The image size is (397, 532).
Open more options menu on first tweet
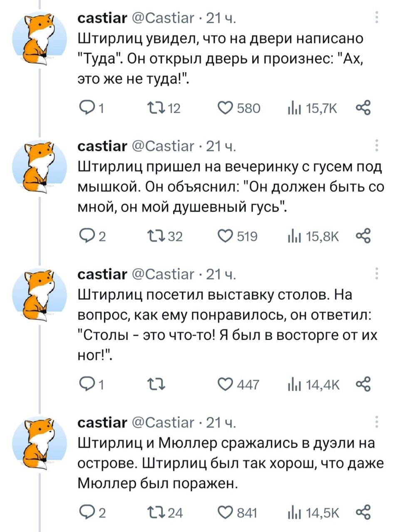pyautogui.click(x=377, y=17)
